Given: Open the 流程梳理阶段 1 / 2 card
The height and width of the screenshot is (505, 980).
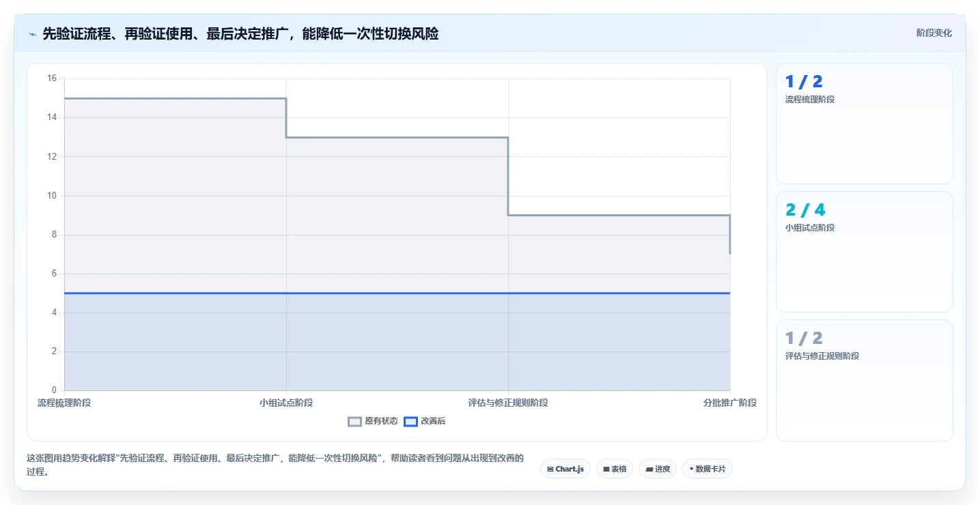Looking at the screenshot, I should pos(865,124).
